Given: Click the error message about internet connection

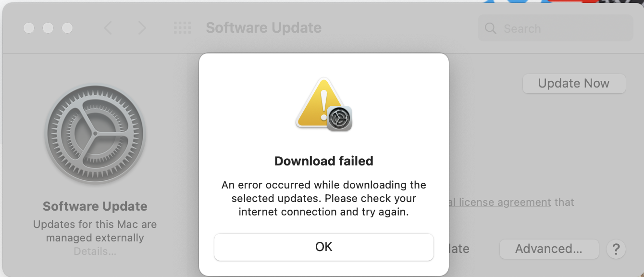Looking at the screenshot, I should click(324, 198).
